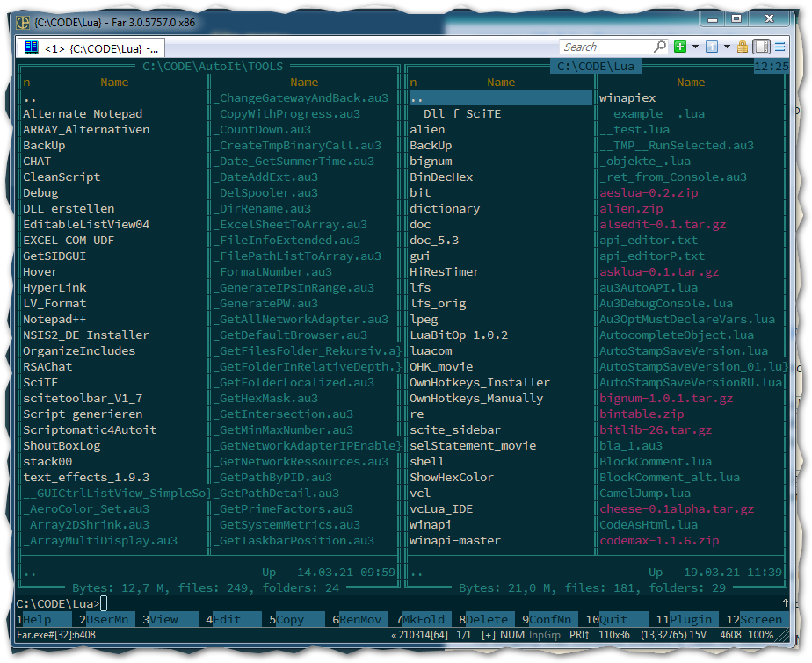Toggle the alternative mode panel icon
The image size is (812, 663).
(x=761, y=47)
